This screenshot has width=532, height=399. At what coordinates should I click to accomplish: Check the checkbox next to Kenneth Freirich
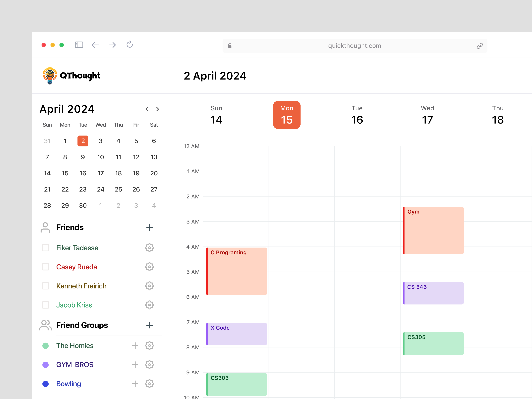(x=45, y=286)
